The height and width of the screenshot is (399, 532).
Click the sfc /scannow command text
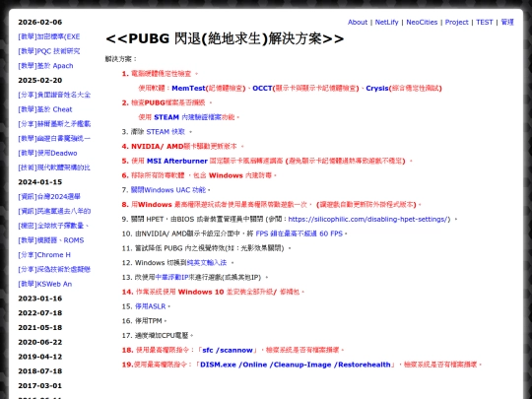228,350
